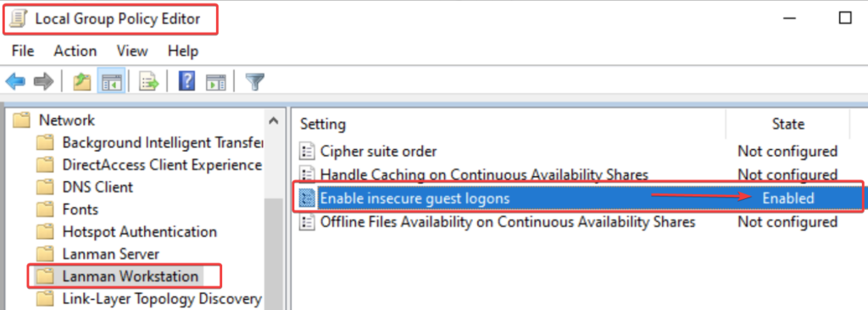Click the Forward arrow toolbar icon
Screen dimensions: 868x310
[43, 82]
